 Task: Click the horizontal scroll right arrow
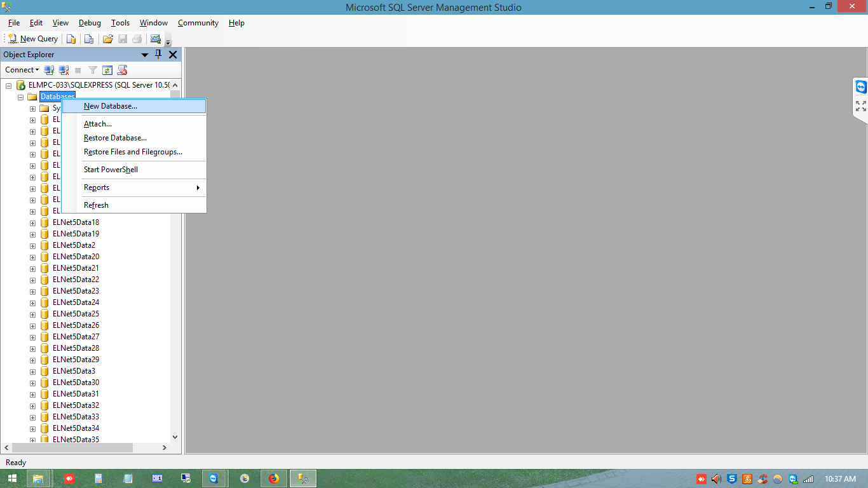point(165,448)
